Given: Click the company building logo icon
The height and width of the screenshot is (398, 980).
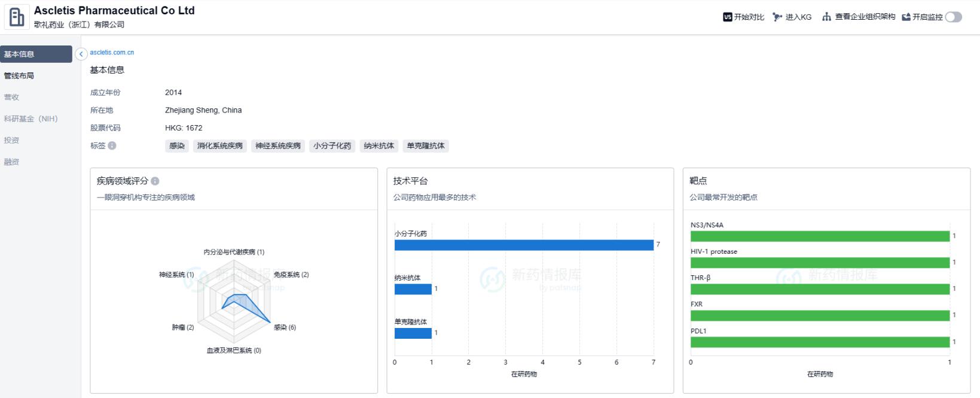Looking at the screenshot, I should pyautogui.click(x=17, y=17).
